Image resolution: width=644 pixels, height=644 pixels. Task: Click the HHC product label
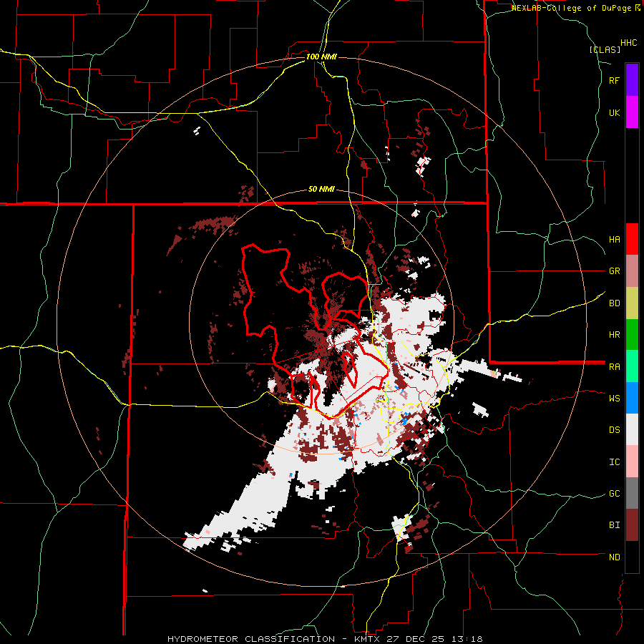(628, 43)
